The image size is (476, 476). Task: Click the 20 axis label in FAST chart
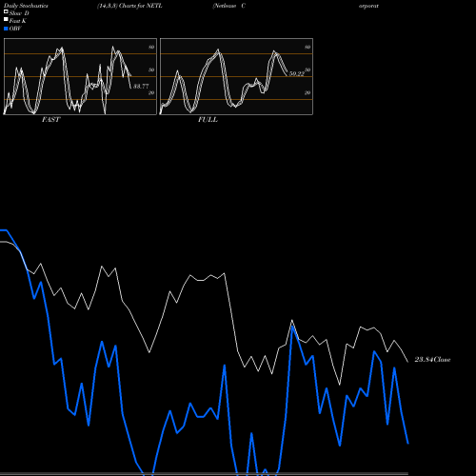point(151,92)
